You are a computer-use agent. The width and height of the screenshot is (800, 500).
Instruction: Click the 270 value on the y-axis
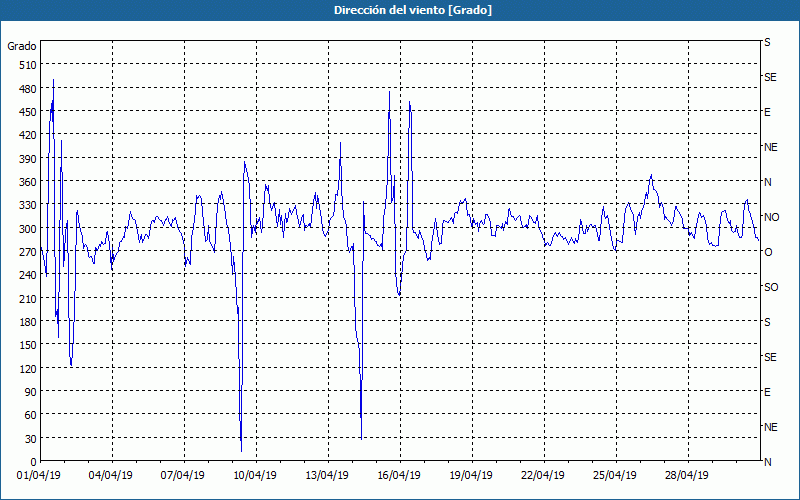coord(28,252)
